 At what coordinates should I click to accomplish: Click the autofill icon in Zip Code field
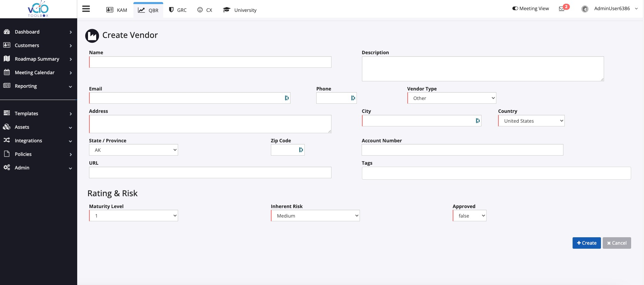301,150
